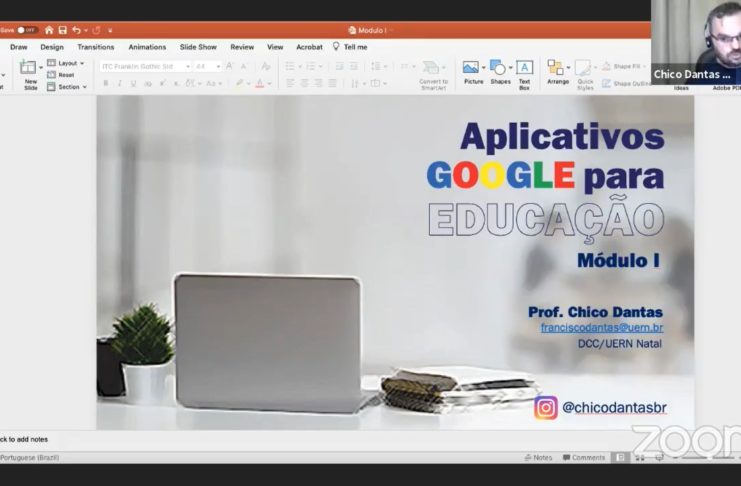The image size is (741, 486).
Task: Click Decrease Indent icon
Action: coord(339,67)
